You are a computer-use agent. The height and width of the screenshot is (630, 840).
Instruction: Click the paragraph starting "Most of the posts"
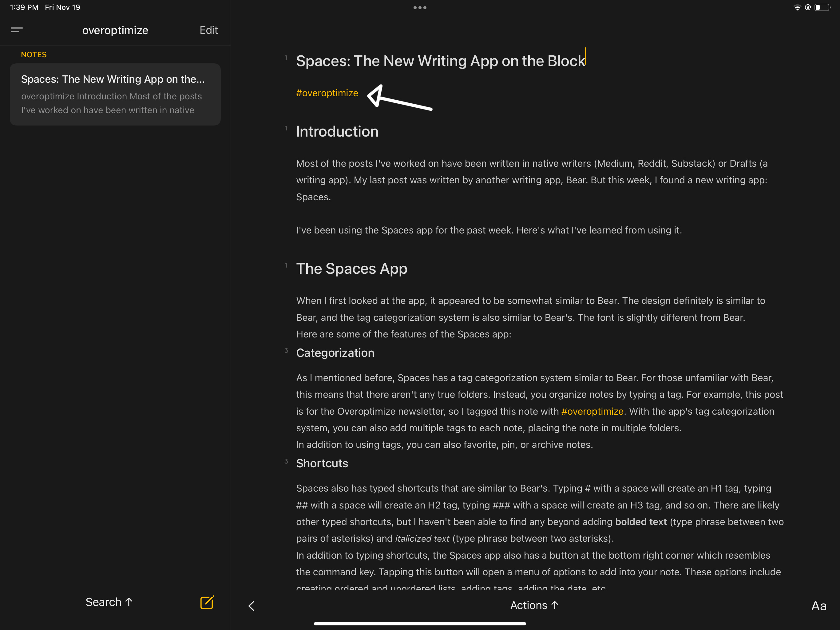(x=532, y=180)
